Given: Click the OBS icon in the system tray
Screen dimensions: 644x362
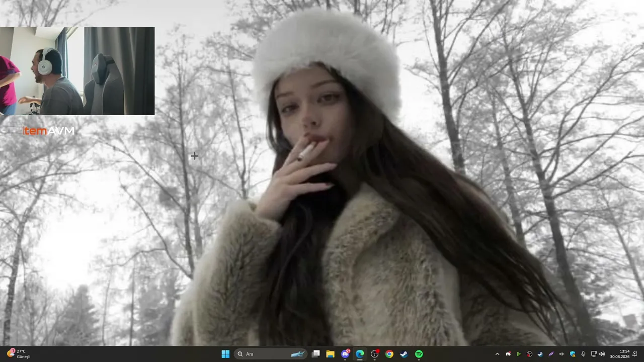Looking at the screenshot, I should click(529, 354).
